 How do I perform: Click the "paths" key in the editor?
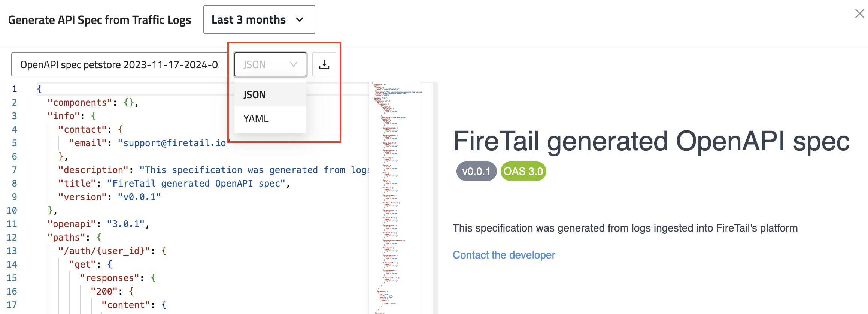66,238
